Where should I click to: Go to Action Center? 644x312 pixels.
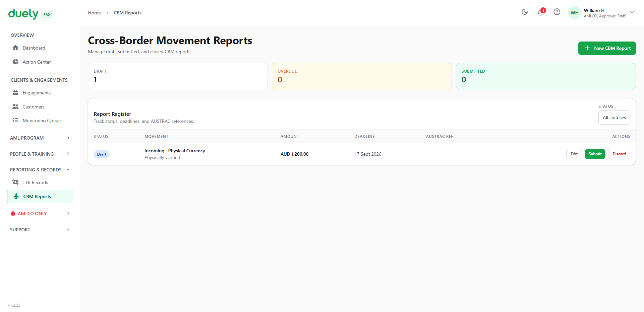[40, 62]
